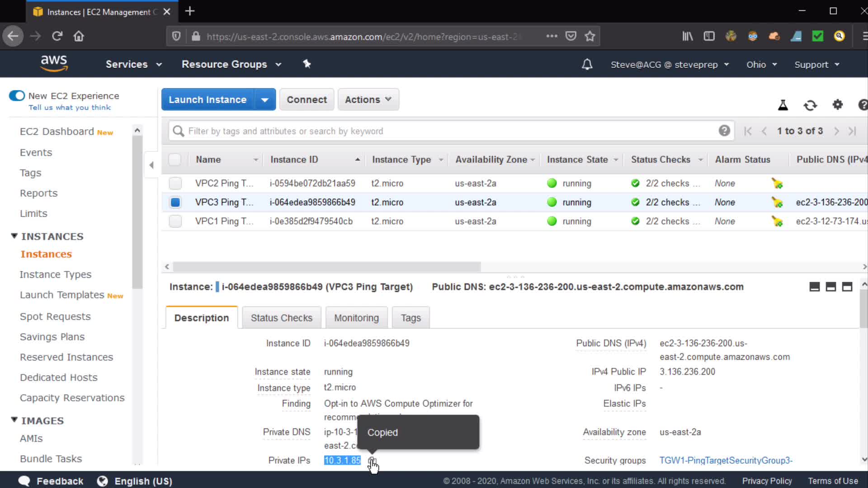Click the AWS logo home icon

tap(54, 63)
